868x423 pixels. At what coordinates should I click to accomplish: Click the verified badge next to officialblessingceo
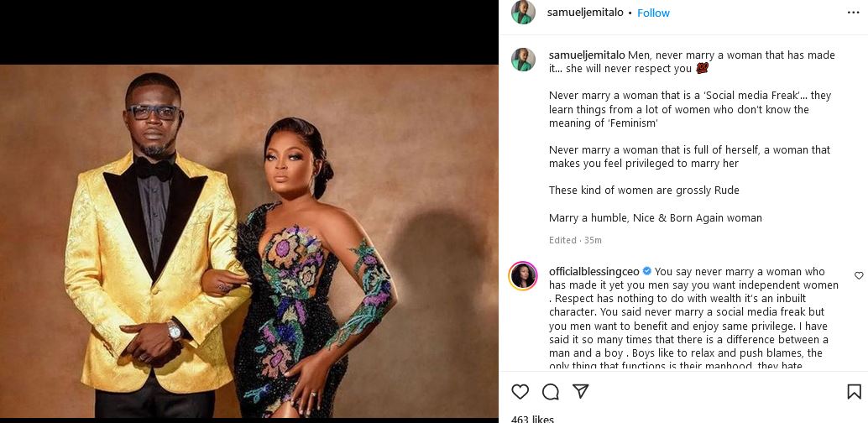pyautogui.click(x=647, y=271)
